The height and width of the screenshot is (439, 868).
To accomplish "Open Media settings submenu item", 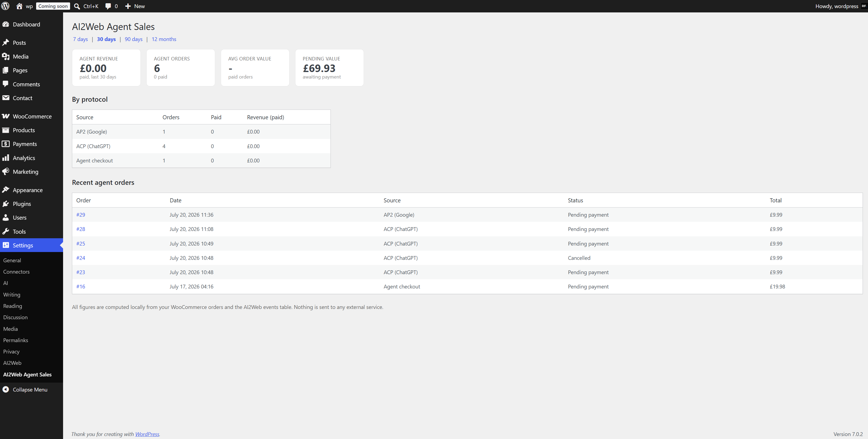I will tap(11, 329).
